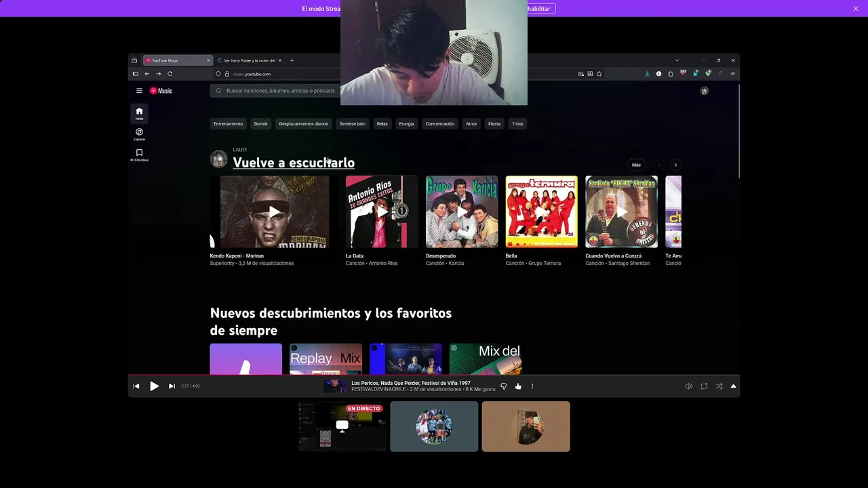Play the Kendo Kaponi - Moriran video
Viewport: 868px width, 488px height.
click(x=275, y=211)
